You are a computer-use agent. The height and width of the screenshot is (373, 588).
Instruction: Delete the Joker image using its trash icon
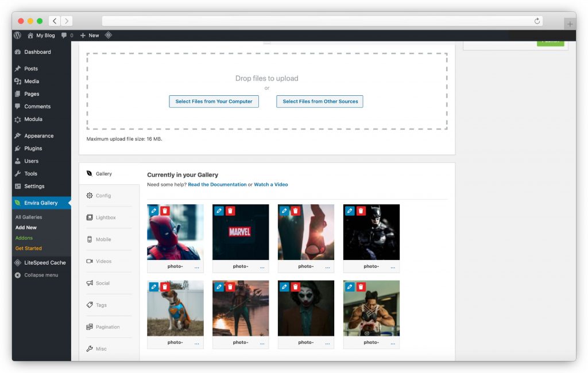tap(295, 286)
